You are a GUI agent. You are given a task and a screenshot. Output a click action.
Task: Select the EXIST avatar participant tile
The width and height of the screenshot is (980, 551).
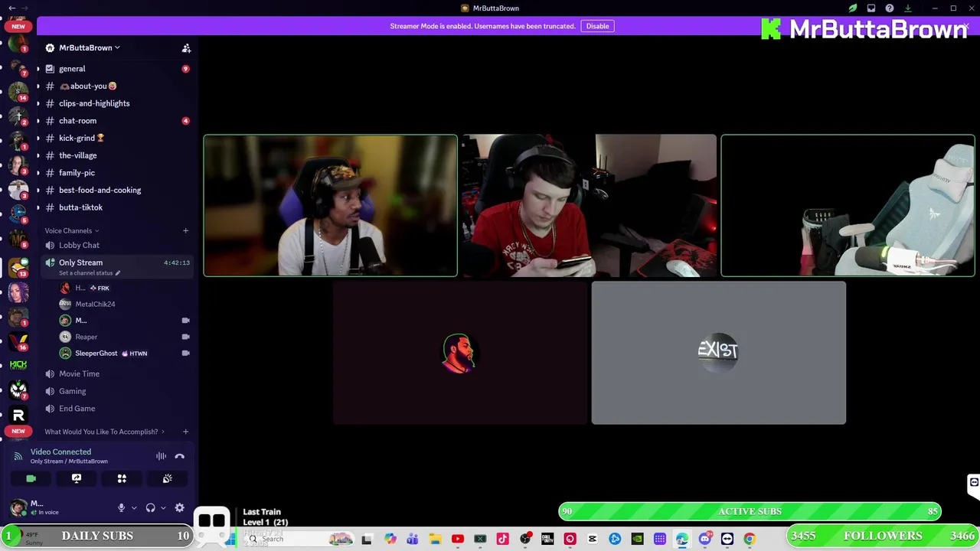[x=718, y=353]
